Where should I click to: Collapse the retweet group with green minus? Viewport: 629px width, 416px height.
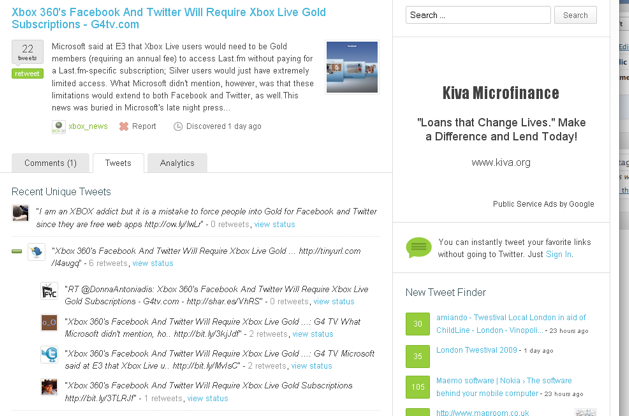click(16, 252)
